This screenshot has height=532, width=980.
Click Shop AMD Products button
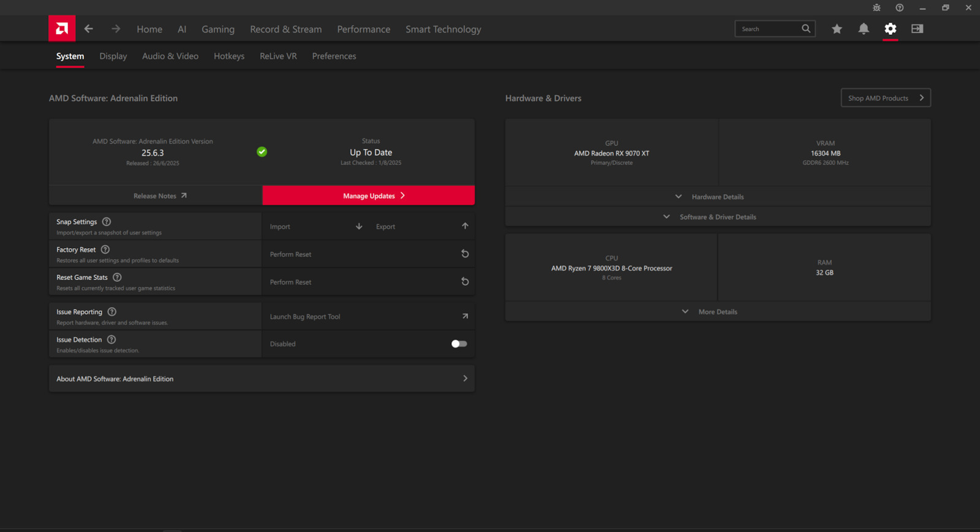(x=886, y=98)
